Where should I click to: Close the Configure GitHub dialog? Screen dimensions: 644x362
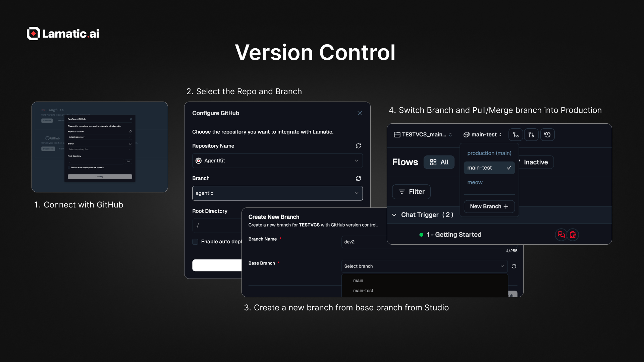tap(360, 113)
